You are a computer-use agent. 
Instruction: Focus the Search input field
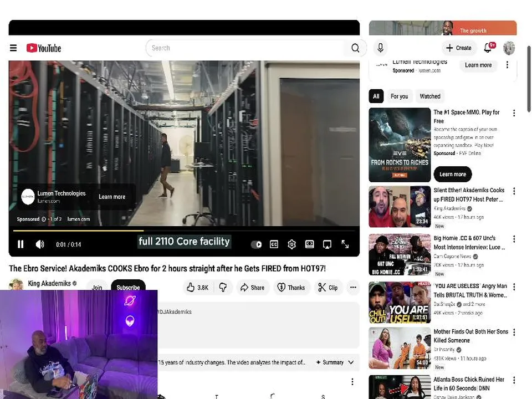pyautogui.click(x=245, y=48)
